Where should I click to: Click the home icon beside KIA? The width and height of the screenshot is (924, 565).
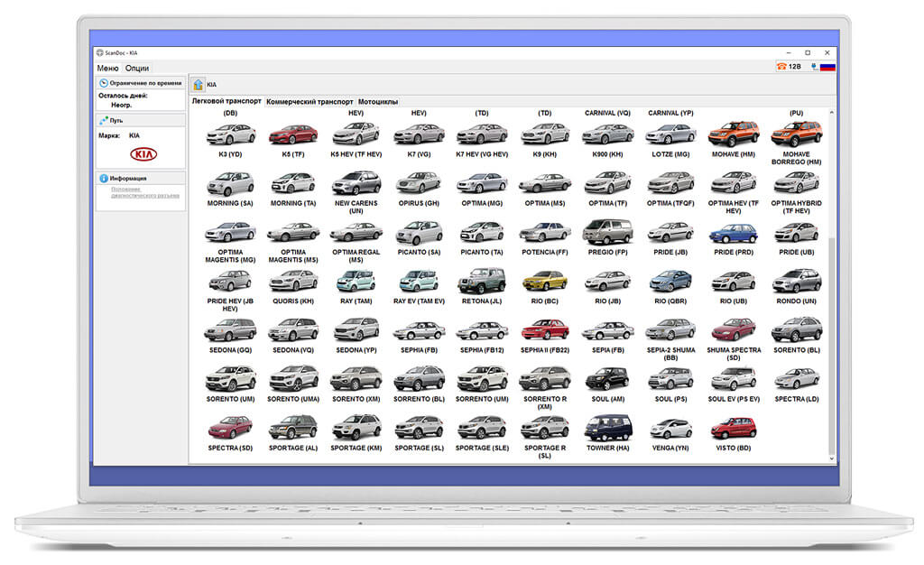coord(198,84)
